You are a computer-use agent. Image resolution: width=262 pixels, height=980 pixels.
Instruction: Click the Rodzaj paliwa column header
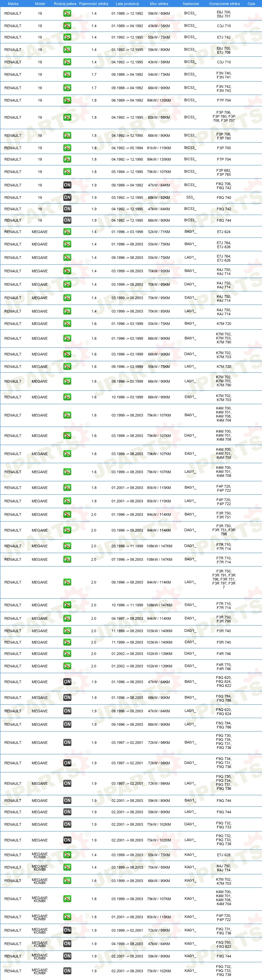[65, 4]
